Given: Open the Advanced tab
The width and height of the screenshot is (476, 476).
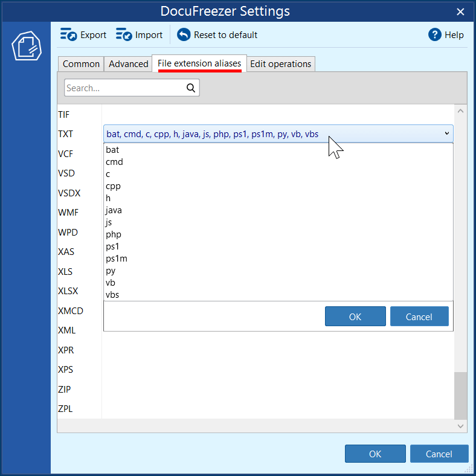Looking at the screenshot, I should (129, 64).
